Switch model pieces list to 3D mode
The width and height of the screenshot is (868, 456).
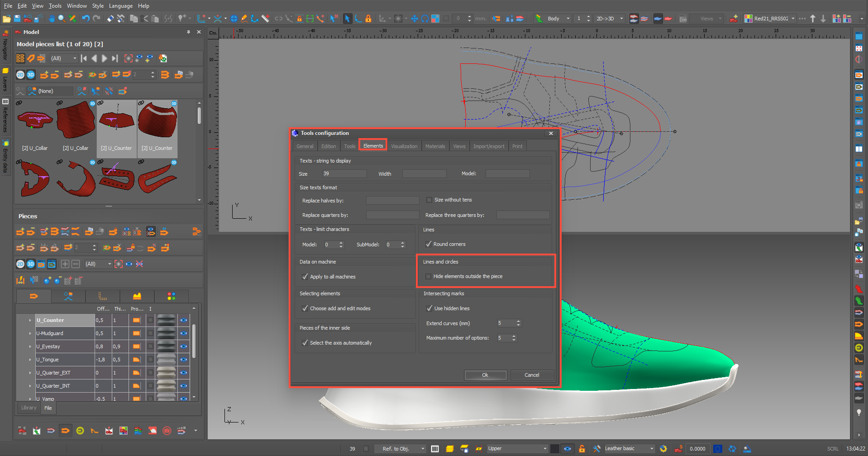tap(31, 75)
